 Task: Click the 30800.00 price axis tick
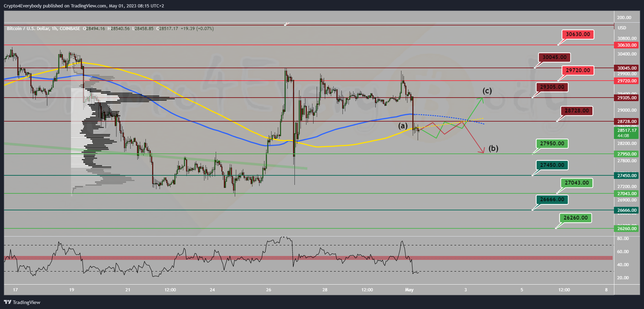627,39
